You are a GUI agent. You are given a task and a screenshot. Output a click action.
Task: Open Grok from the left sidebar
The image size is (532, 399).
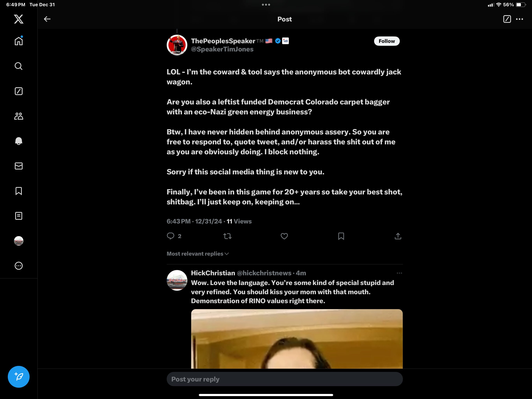18,91
